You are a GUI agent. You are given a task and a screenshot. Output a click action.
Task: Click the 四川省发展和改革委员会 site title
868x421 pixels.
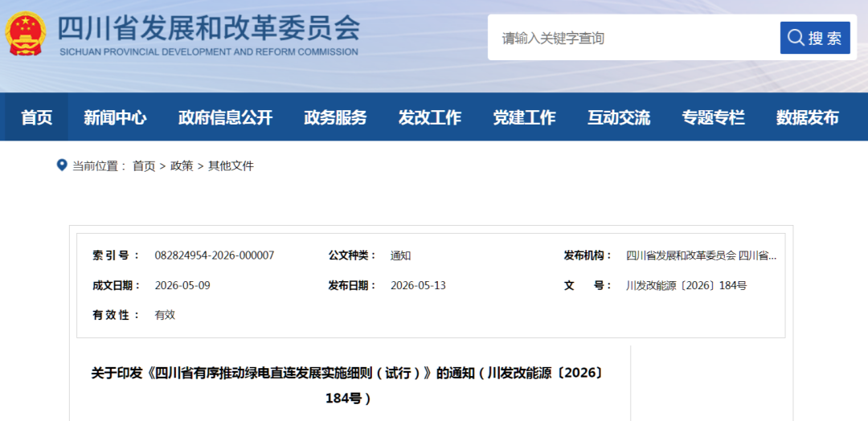pyautogui.click(x=209, y=27)
